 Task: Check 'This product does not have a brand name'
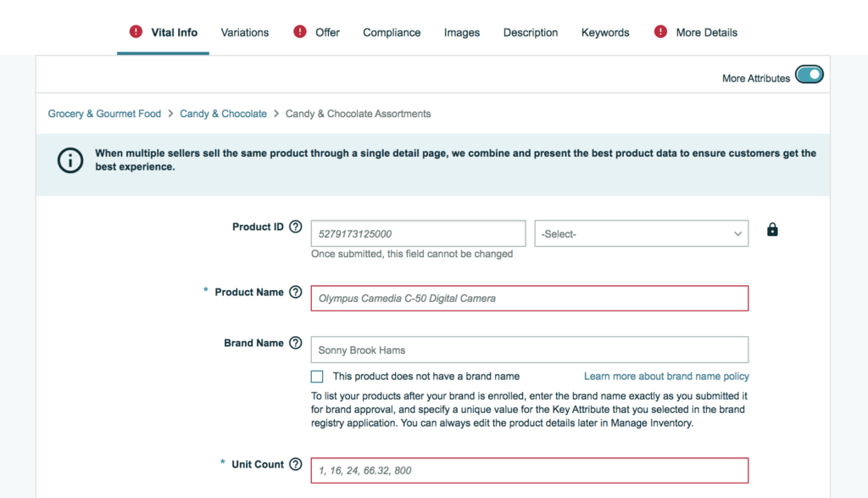(x=317, y=377)
